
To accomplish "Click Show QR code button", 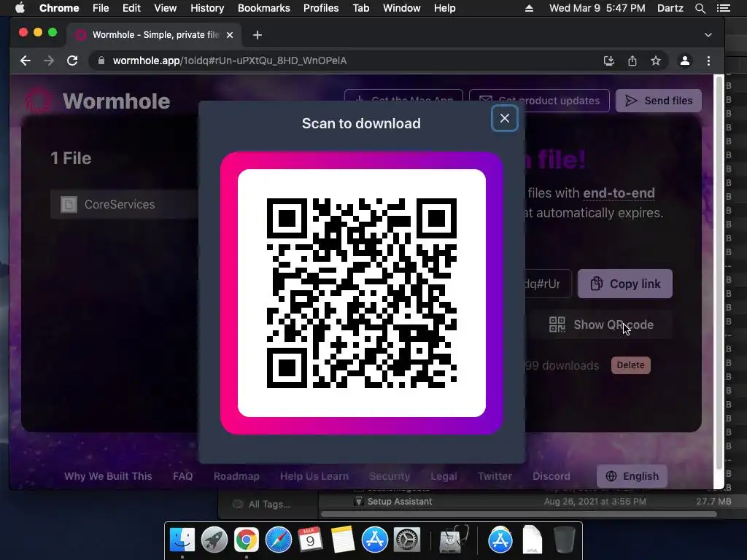I will 601,324.
